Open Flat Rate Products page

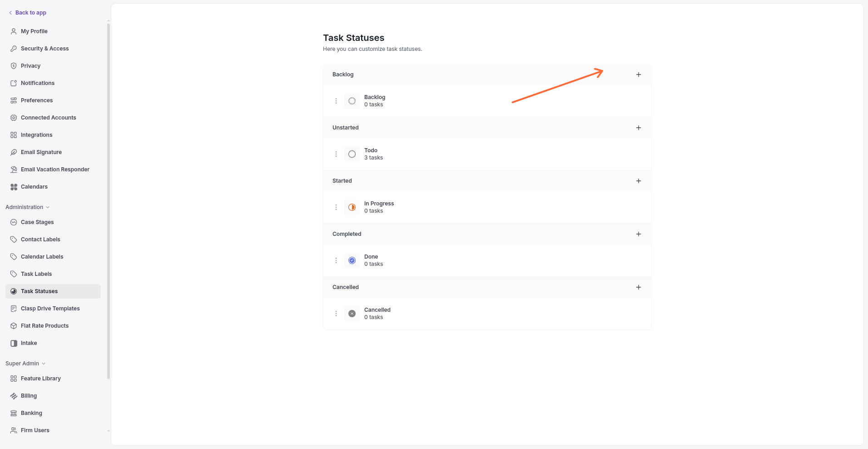click(x=53, y=326)
